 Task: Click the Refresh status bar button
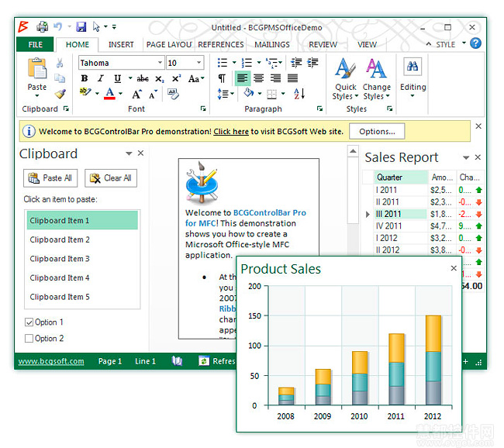217,361
